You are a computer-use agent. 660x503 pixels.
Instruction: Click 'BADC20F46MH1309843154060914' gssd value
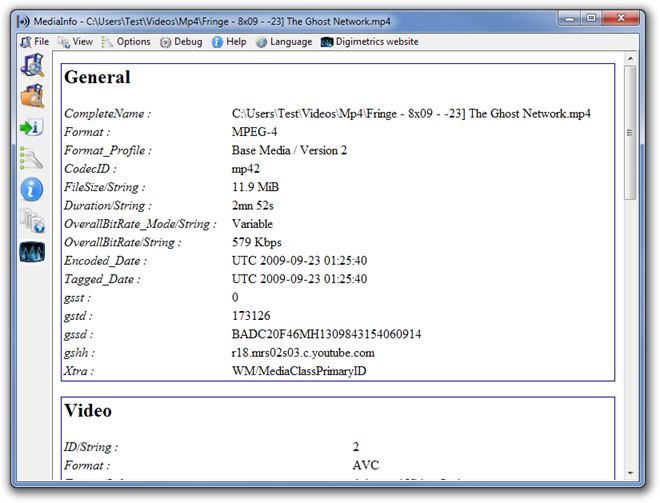pyautogui.click(x=326, y=334)
